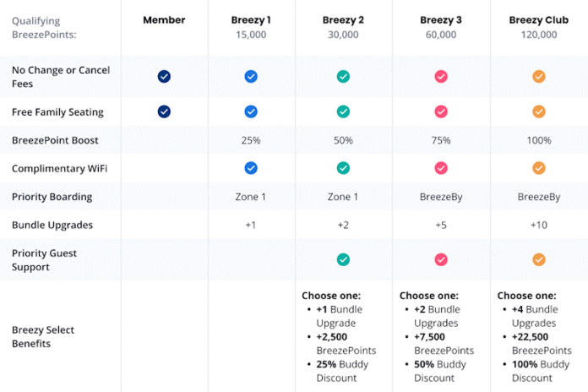Click Member's Free Family Seating checkmark
The height and width of the screenshot is (392, 588).
(x=164, y=112)
